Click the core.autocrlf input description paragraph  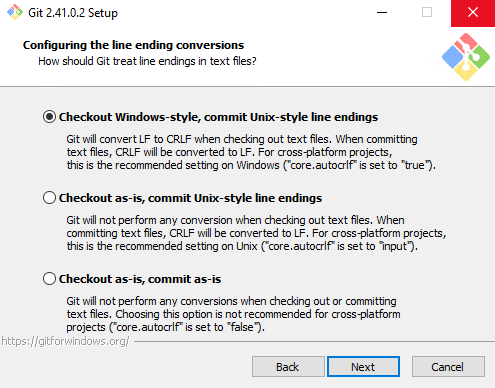256,233
